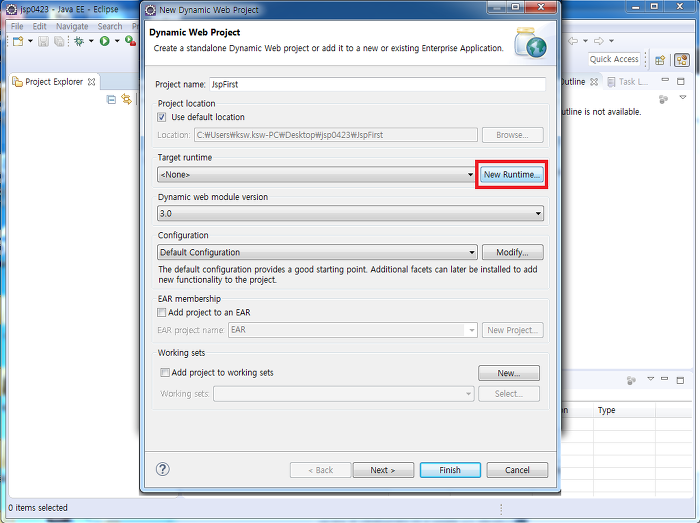Open Target runtime dropdown showing None
This screenshot has height=523, width=700.
[x=316, y=174]
